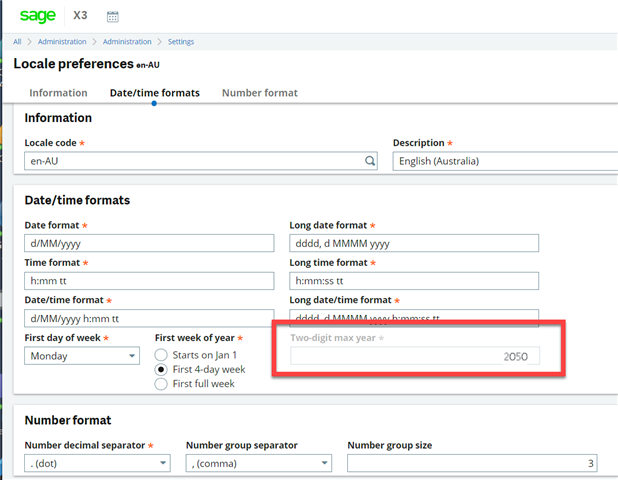Image resolution: width=618 pixels, height=480 pixels.
Task: Click the Locale code search magnifier
Action: (x=370, y=161)
